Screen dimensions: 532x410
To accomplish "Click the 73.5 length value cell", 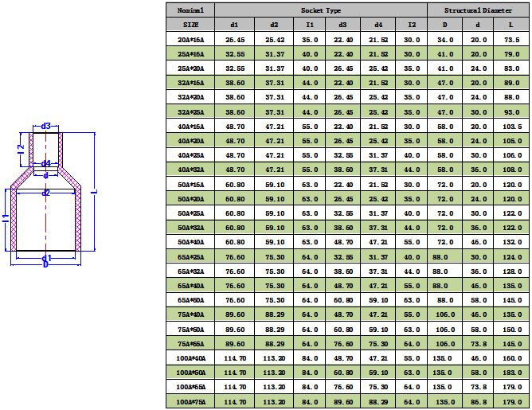I will tap(511, 39).
